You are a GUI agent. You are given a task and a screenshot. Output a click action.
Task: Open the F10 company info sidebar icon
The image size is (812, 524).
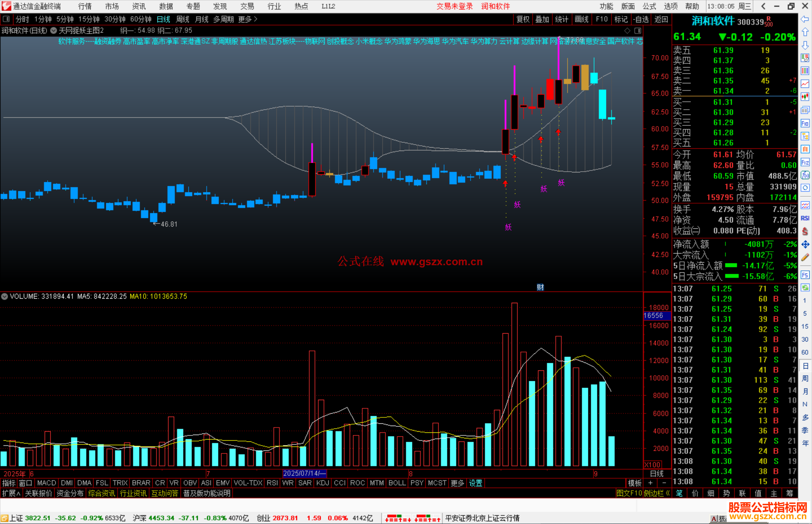[805, 123]
